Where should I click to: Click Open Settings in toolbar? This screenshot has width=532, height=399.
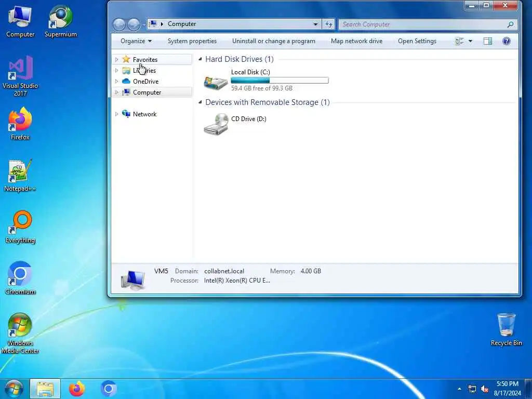417,41
